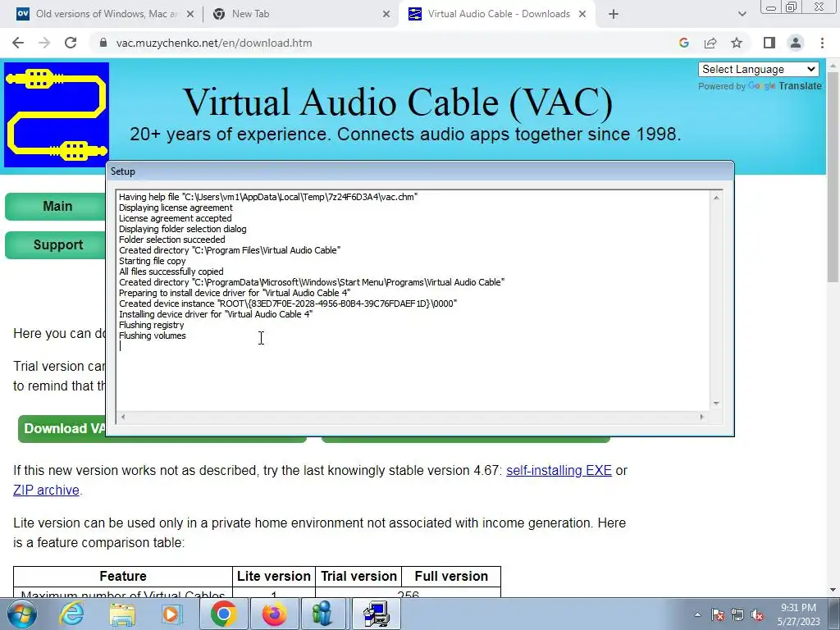Open the Action Center flag icon
Screen dimensions: 840x630
(x=718, y=614)
